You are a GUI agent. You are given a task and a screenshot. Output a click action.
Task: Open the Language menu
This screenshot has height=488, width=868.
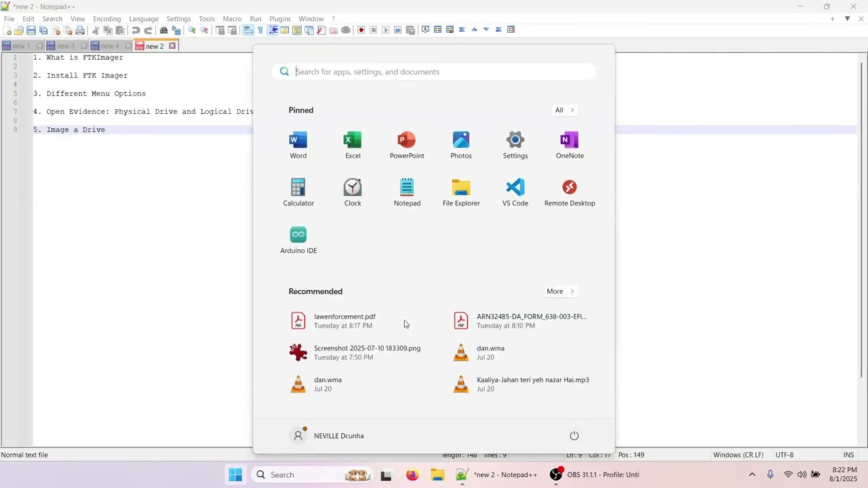(144, 19)
